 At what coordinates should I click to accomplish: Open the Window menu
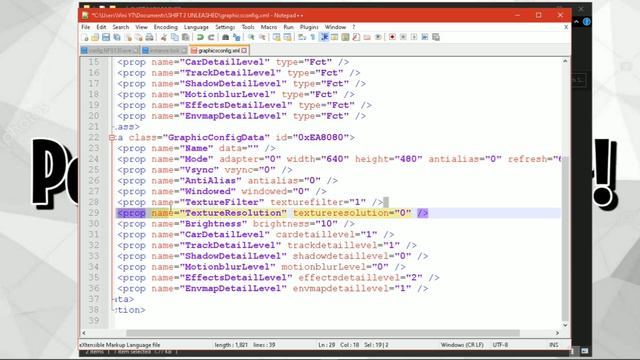click(x=336, y=27)
